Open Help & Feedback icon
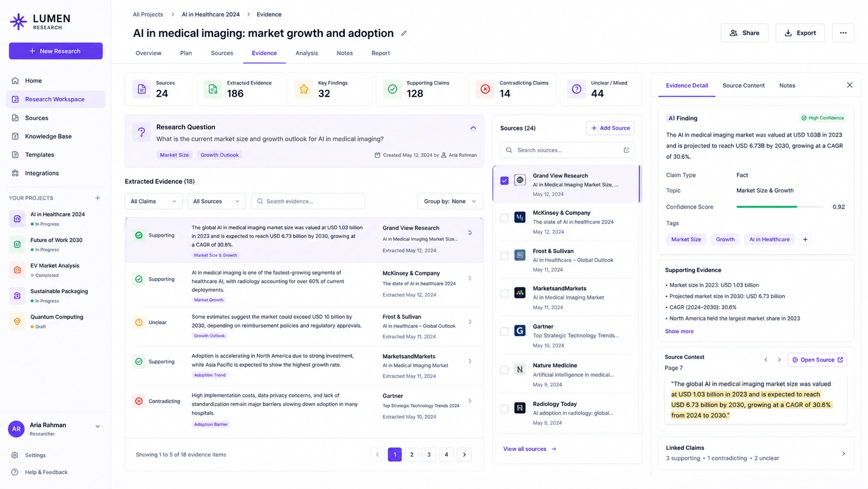 [x=15, y=472]
